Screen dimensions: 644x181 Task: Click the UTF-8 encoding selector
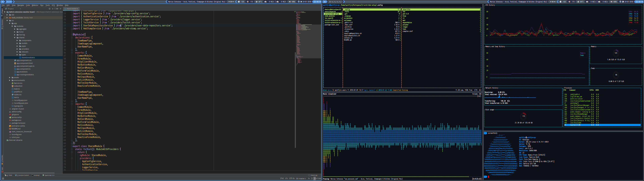pos(292,178)
